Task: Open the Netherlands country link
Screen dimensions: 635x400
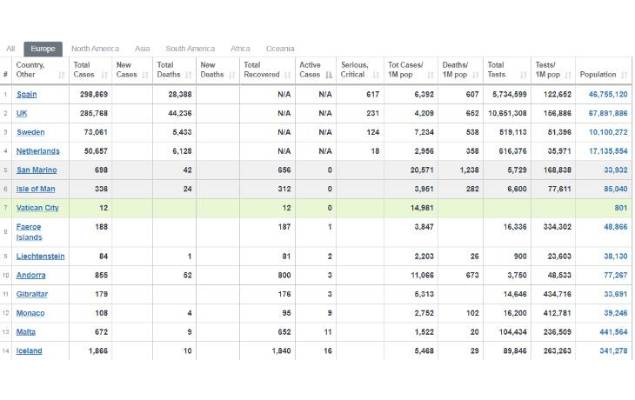Action: coord(38,151)
